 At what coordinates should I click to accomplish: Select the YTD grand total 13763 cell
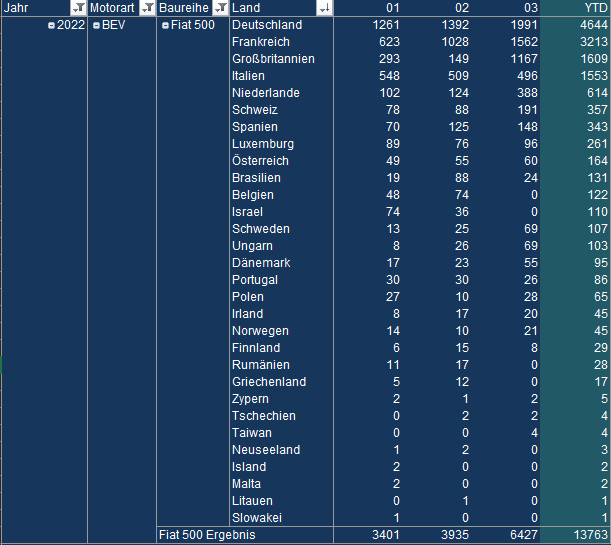tap(588, 535)
